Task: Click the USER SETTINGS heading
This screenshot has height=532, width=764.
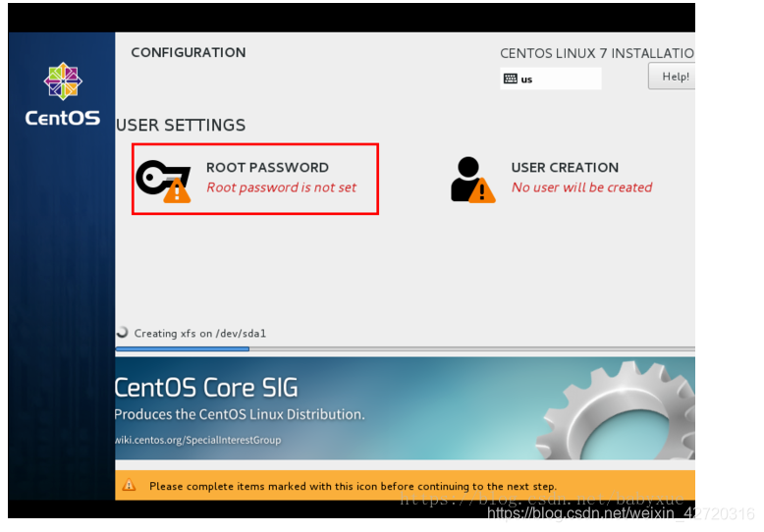Action: (181, 126)
